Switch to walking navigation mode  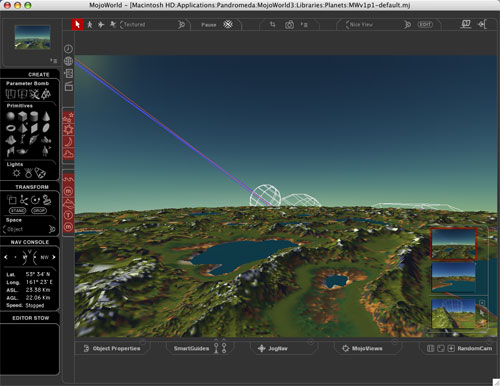click(x=90, y=24)
